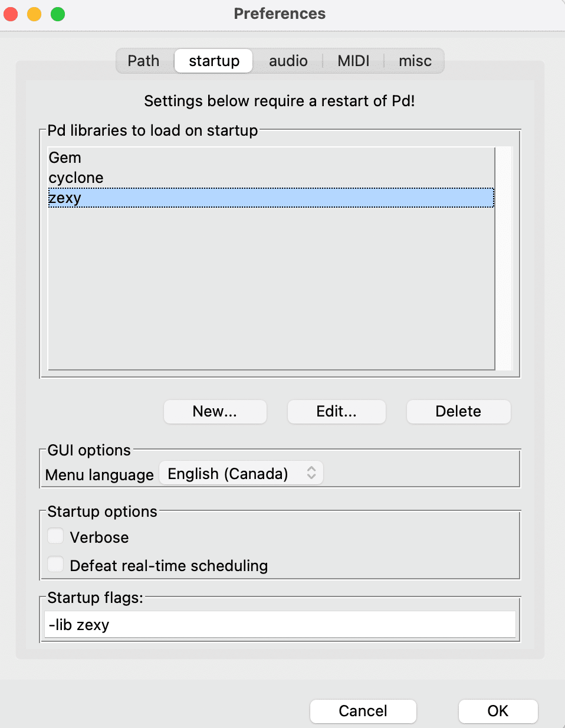The width and height of the screenshot is (565, 728).
Task: Select the startup tab
Action: click(x=213, y=61)
